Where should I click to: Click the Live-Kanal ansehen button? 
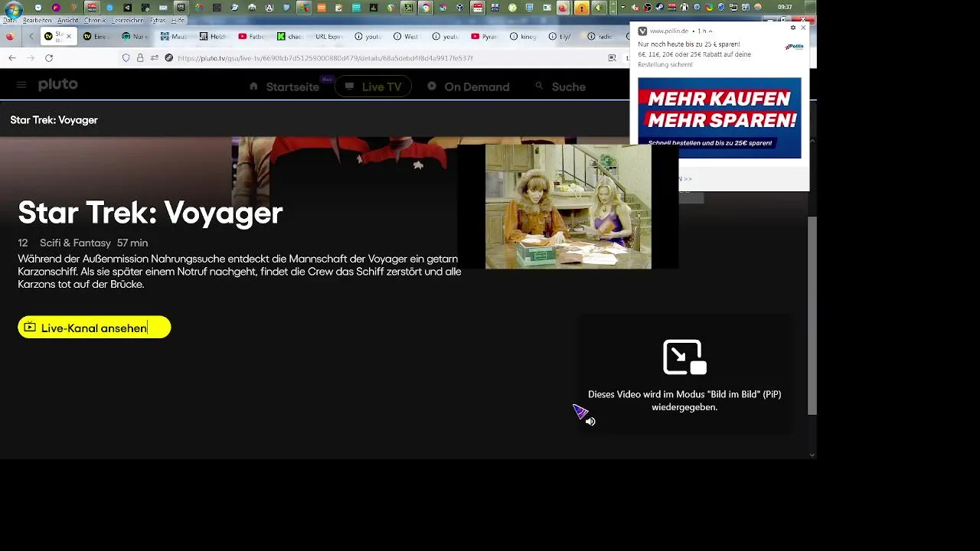pos(94,328)
